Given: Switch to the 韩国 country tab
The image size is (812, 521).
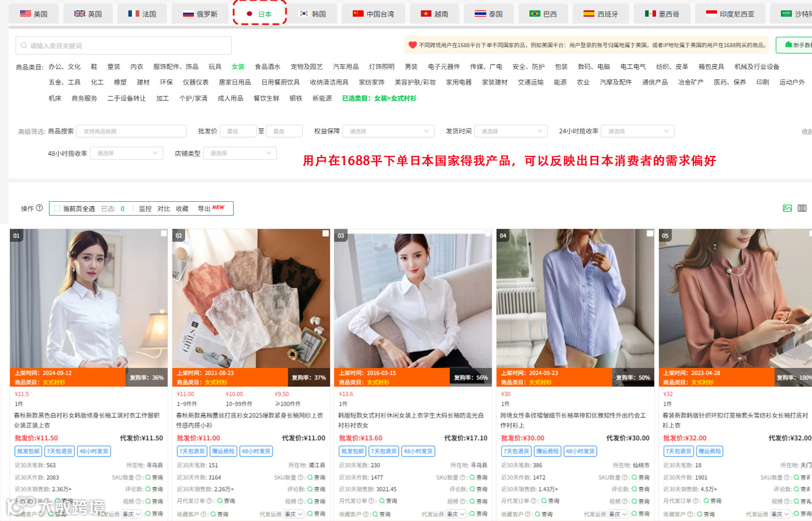Looking at the screenshot, I should click(x=312, y=14).
